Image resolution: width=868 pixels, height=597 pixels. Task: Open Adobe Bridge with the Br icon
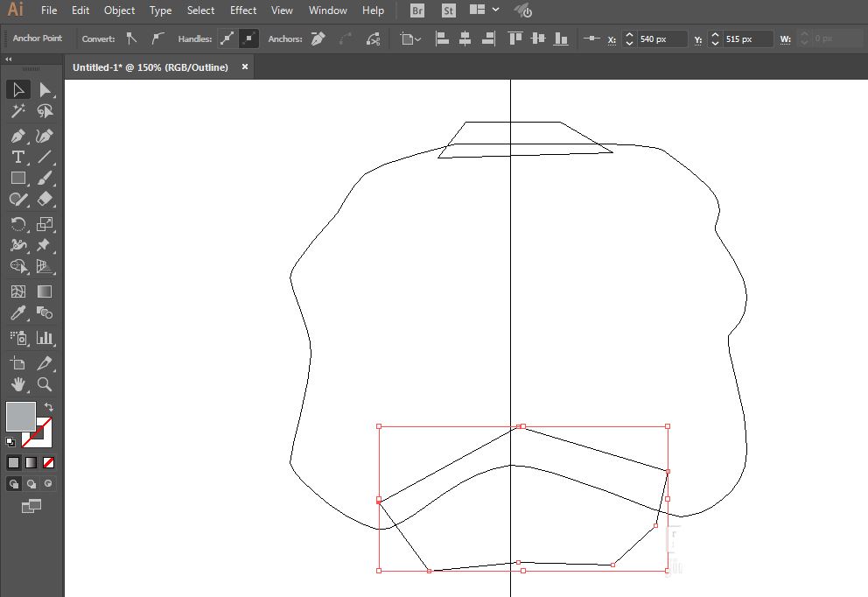point(417,11)
